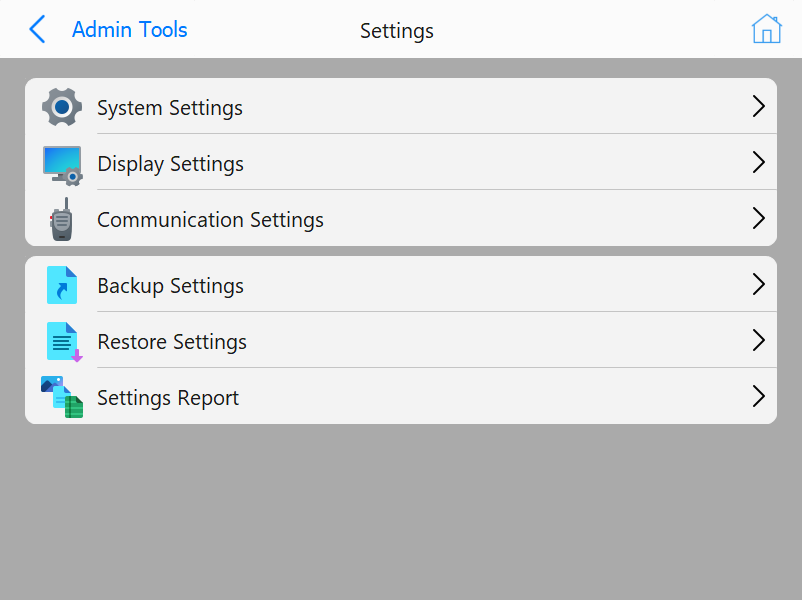Go to the home screen icon
The height and width of the screenshot is (600, 802).
[766, 29]
